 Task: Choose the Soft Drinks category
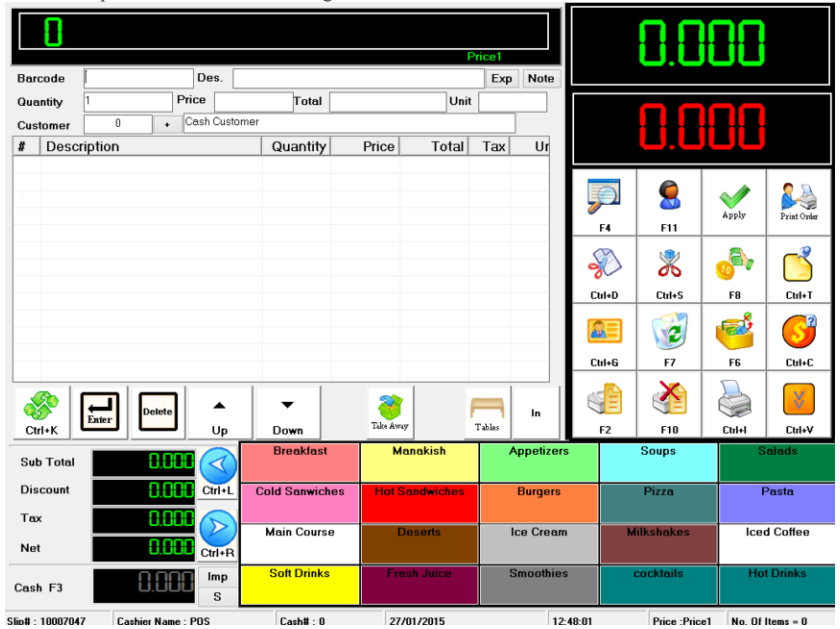[300, 585]
